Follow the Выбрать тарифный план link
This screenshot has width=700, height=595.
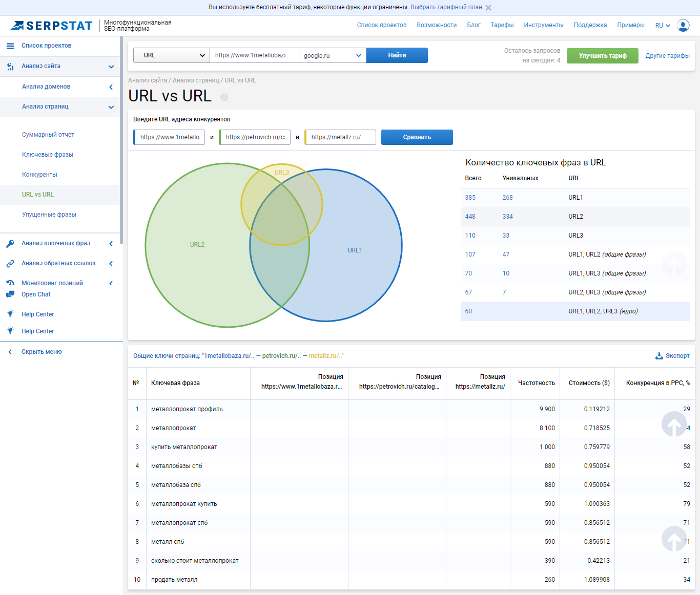tap(446, 7)
